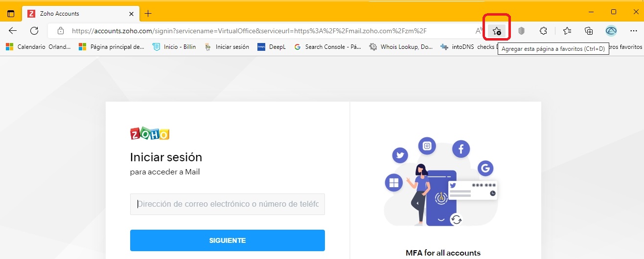Click the grey shield extension icon

pyautogui.click(x=521, y=31)
